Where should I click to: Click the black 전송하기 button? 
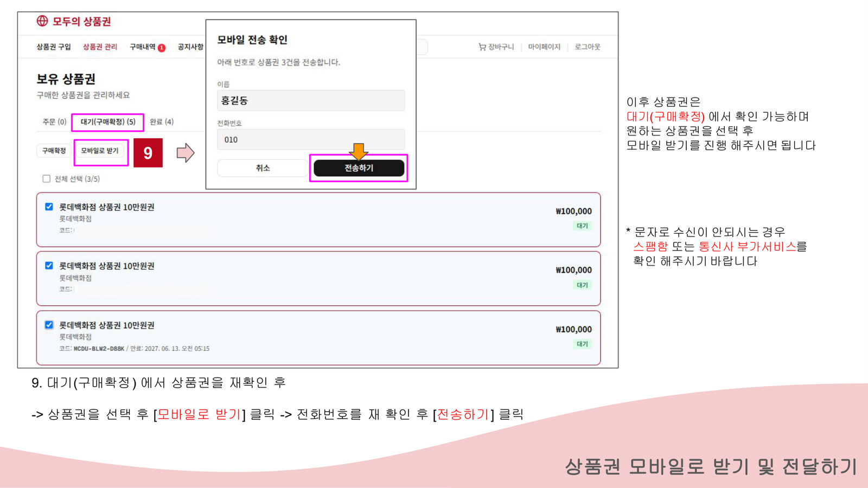(359, 168)
